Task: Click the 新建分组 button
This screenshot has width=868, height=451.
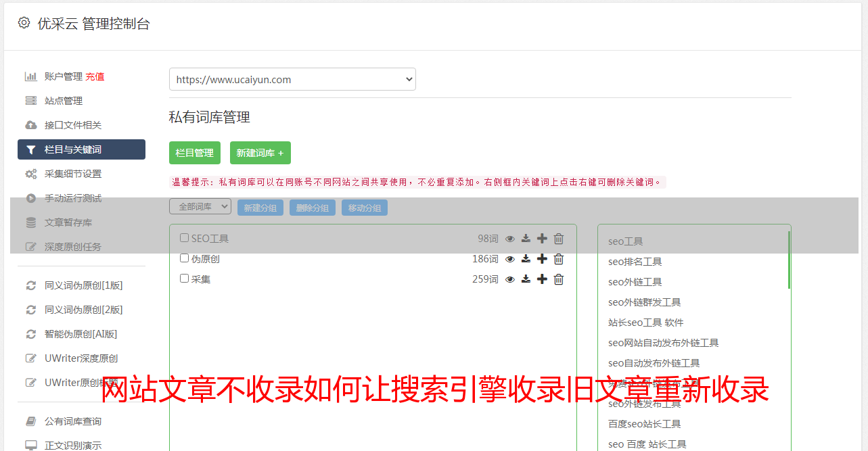Action: point(260,208)
